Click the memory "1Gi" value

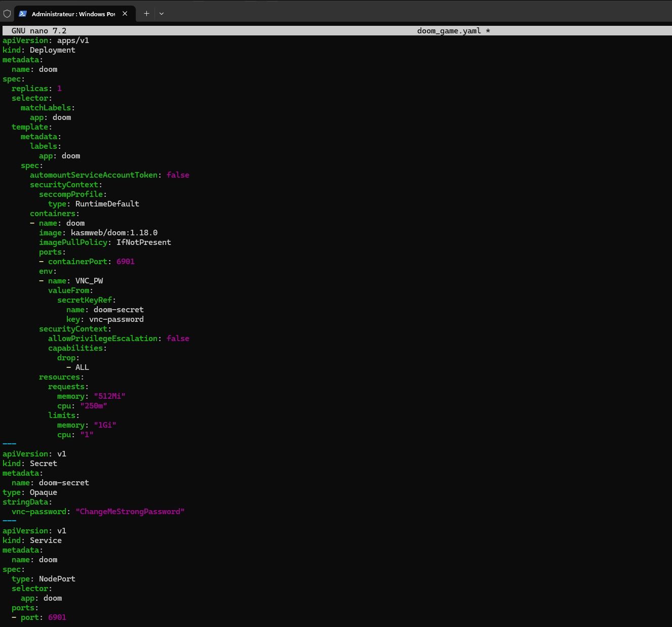[x=105, y=425]
